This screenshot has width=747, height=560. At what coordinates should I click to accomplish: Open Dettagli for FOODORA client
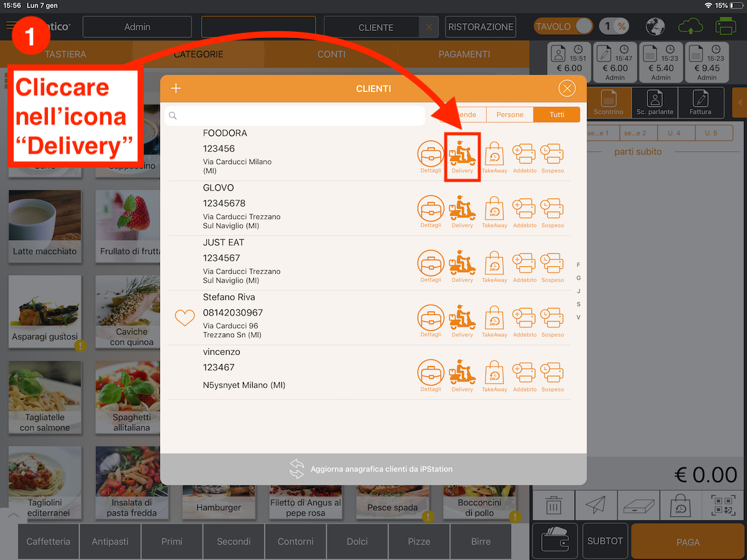[x=430, y=157]
